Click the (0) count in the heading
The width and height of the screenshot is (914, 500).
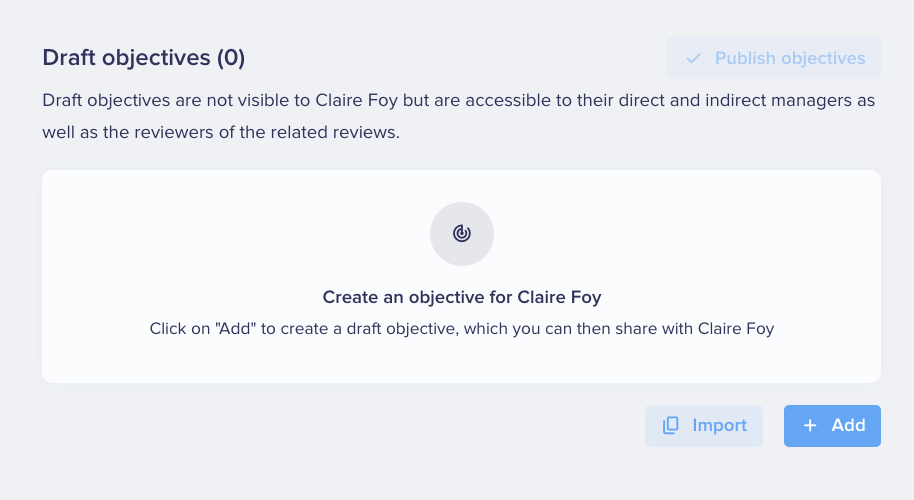point(231,58)
